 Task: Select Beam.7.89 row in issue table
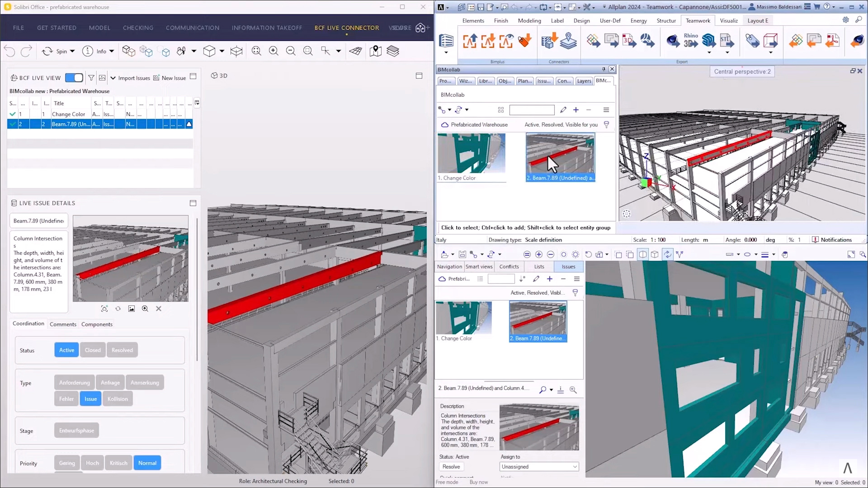pyautogui.click(x=100, y=124)
